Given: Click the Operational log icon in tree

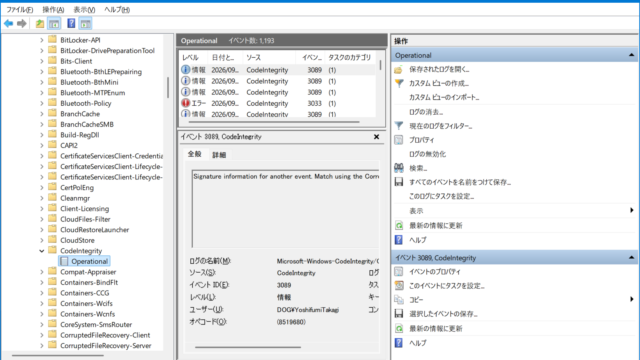Looking at the screenshot, I should pyautogui.click(x=64, y=261).
